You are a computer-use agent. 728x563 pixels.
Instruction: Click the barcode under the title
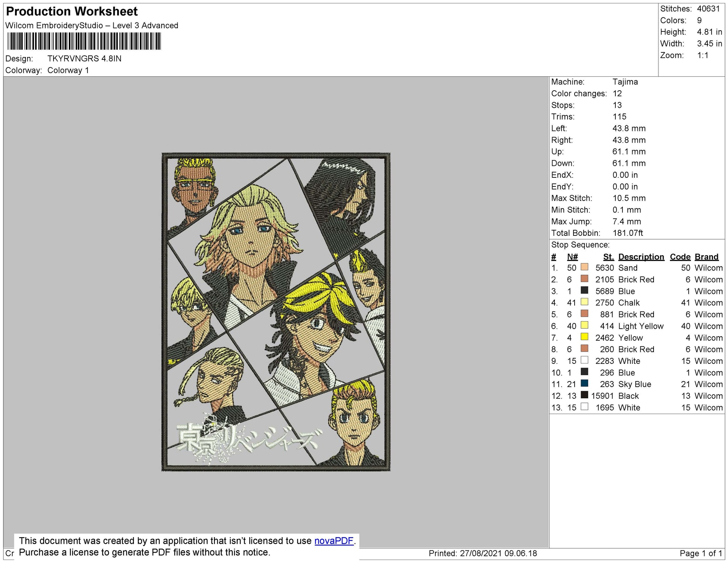coord(84,41)
